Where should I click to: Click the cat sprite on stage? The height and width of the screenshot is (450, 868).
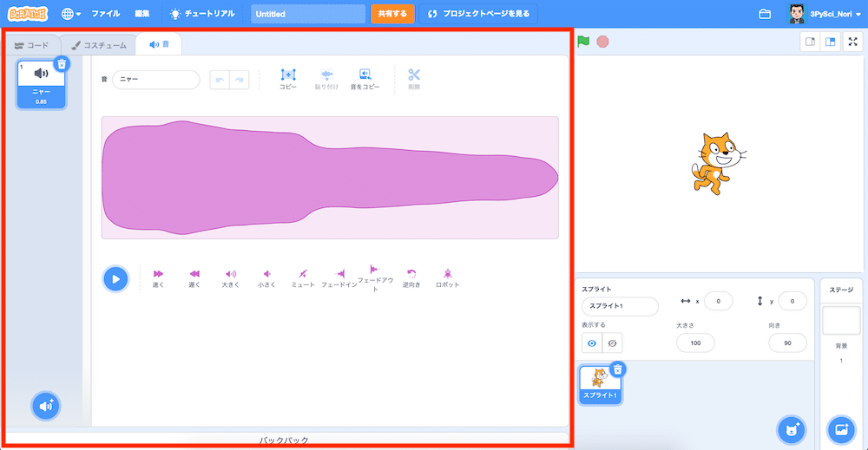click(x=718, y=163)
